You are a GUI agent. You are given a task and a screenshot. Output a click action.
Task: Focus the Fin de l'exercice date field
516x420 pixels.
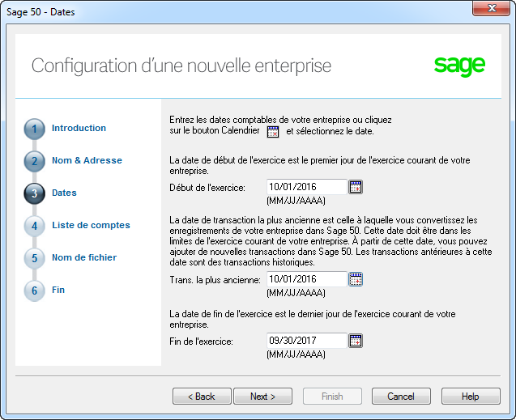pyautogui.click(x=306, y=341)
